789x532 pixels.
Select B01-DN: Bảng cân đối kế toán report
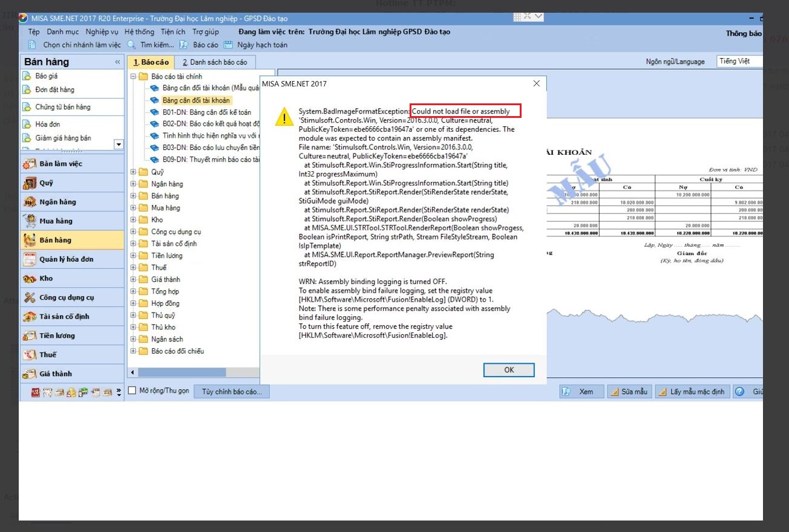[206, 112]
